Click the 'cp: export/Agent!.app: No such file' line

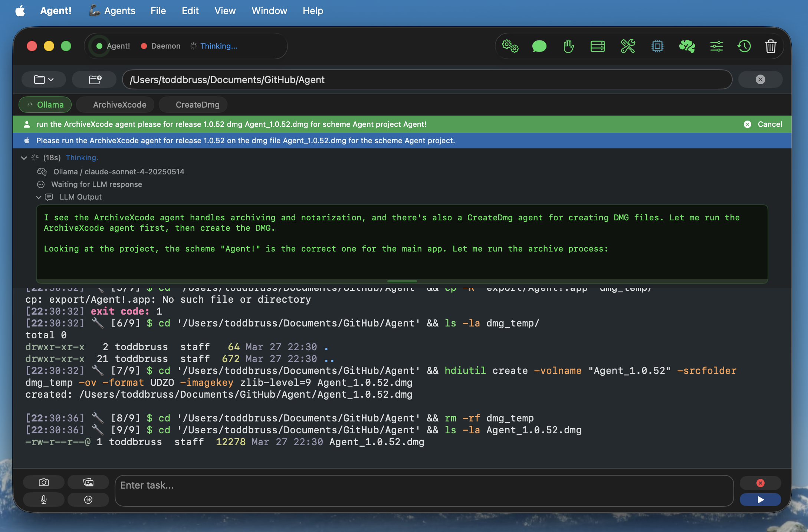[168, 299]
